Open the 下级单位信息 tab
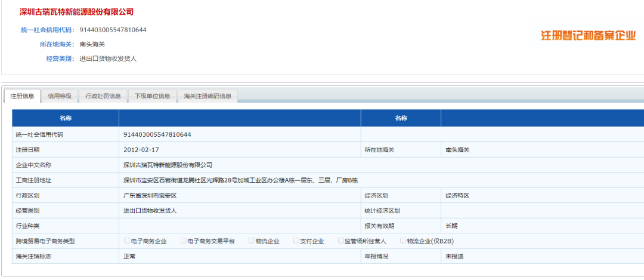Image resolution: width=644 pixels, height=280 pixels. click(152, 96)
